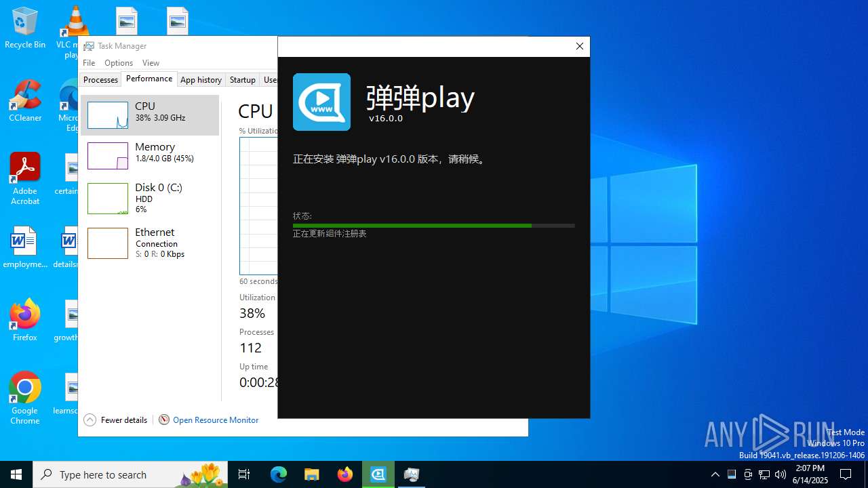Click the v16.0.0 version label

point(386,118)
